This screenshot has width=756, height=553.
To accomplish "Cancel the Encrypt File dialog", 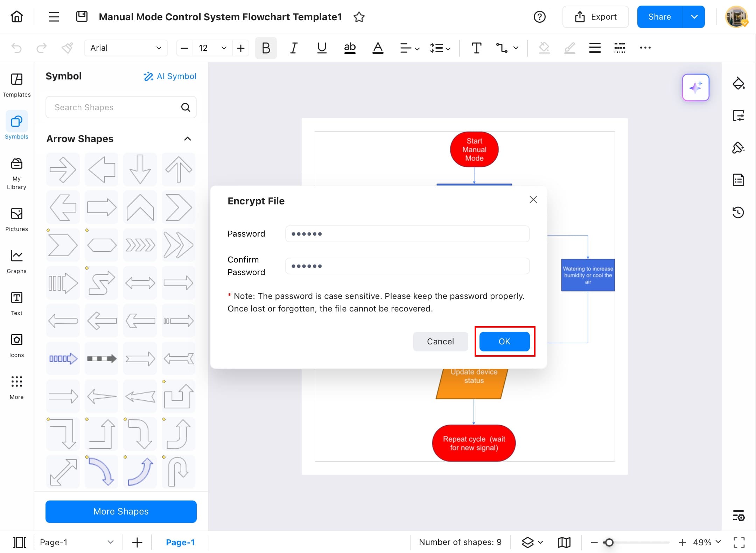I will [440, 341].
